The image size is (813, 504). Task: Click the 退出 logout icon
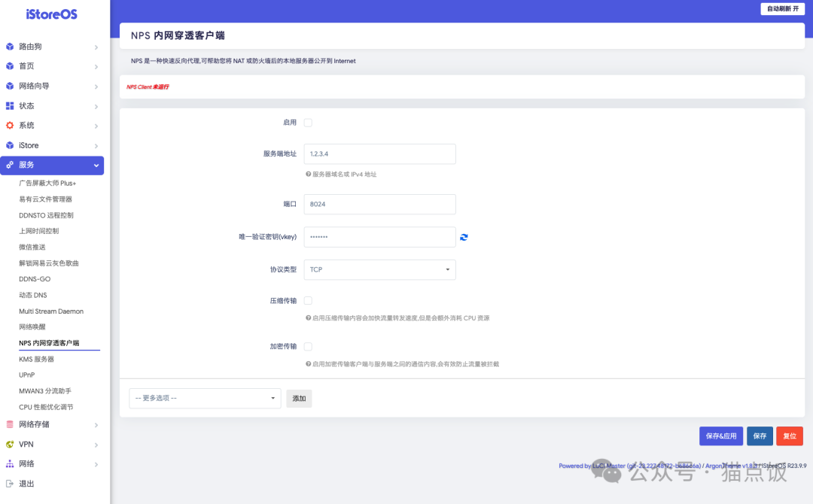[x=9, y=483]
